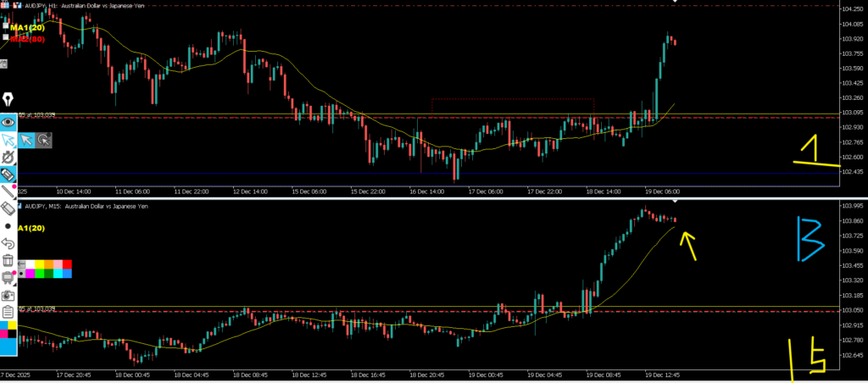
Task: Click the undo arrow icon
Action: [8, 243]
